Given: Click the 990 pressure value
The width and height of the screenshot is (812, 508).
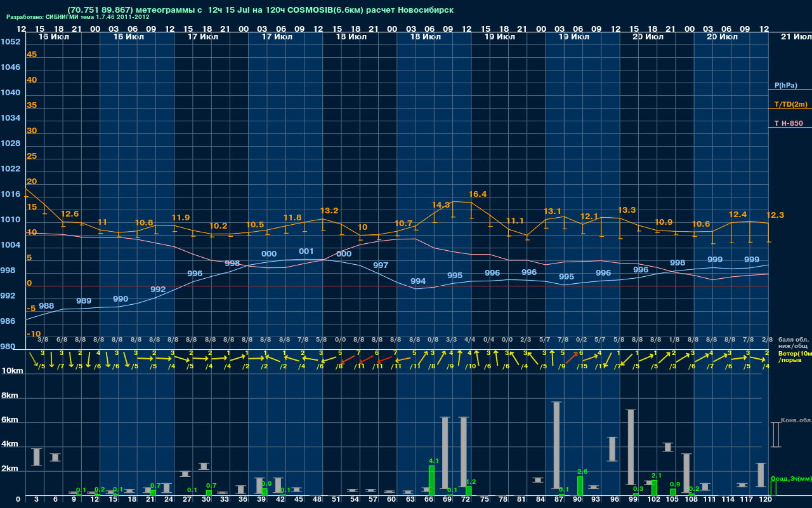Looking at the screenshot, I should 121,299.
